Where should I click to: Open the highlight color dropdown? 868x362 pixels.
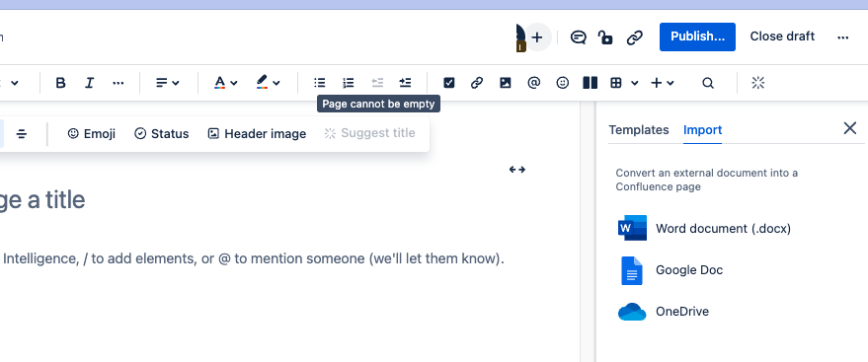pyautogui.click(x=268, y=83)
